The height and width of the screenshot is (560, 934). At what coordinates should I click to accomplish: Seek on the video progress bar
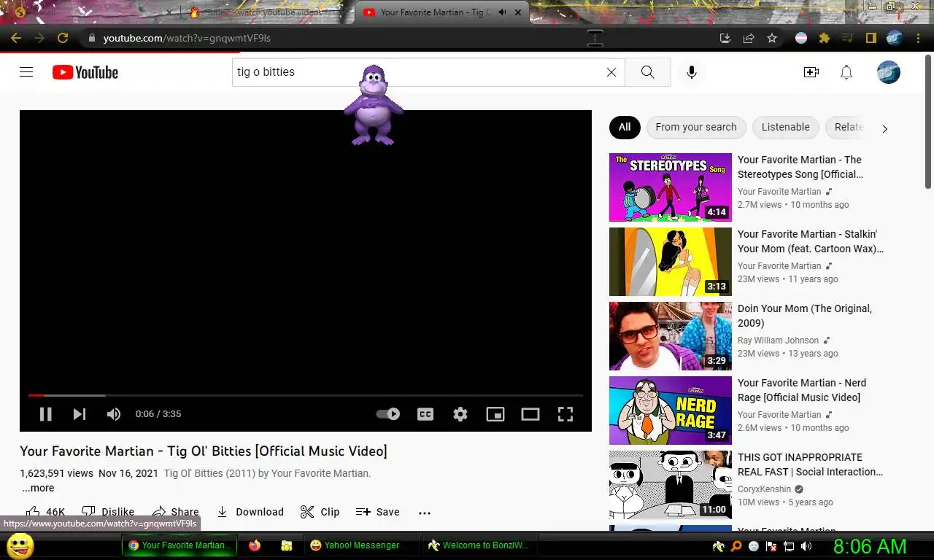(x=306, y=395)
